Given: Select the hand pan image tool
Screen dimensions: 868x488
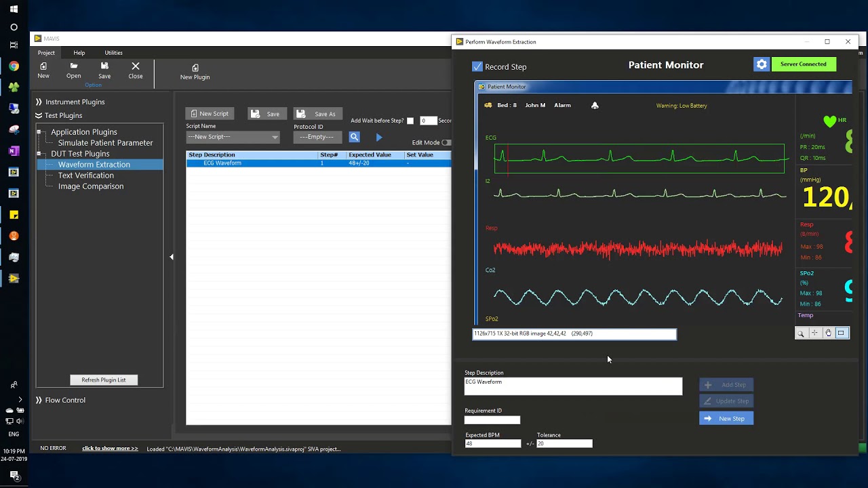Looking at the screenshot, I should coord(828,333).
